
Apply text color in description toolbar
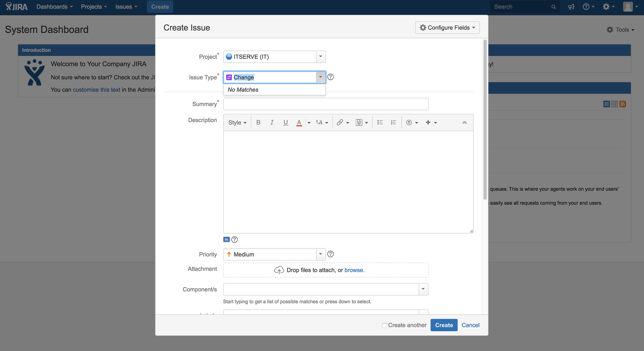click(x=299, y=123)
